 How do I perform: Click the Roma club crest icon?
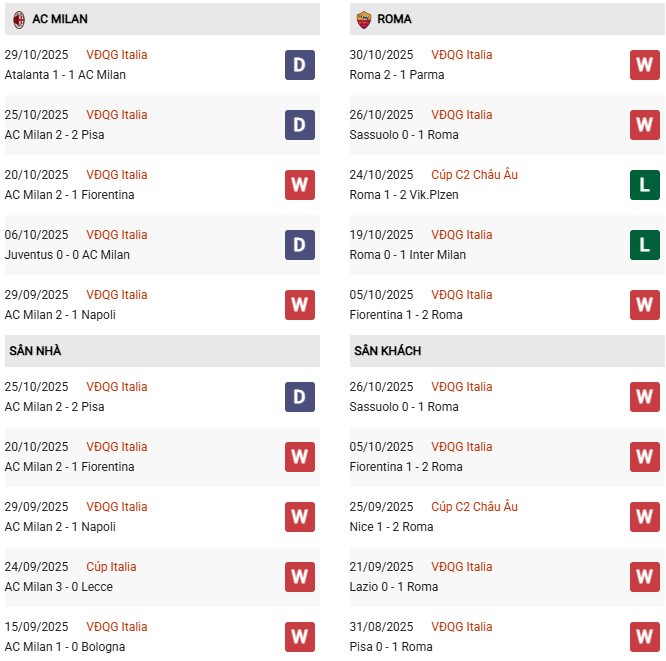point(362,19)
